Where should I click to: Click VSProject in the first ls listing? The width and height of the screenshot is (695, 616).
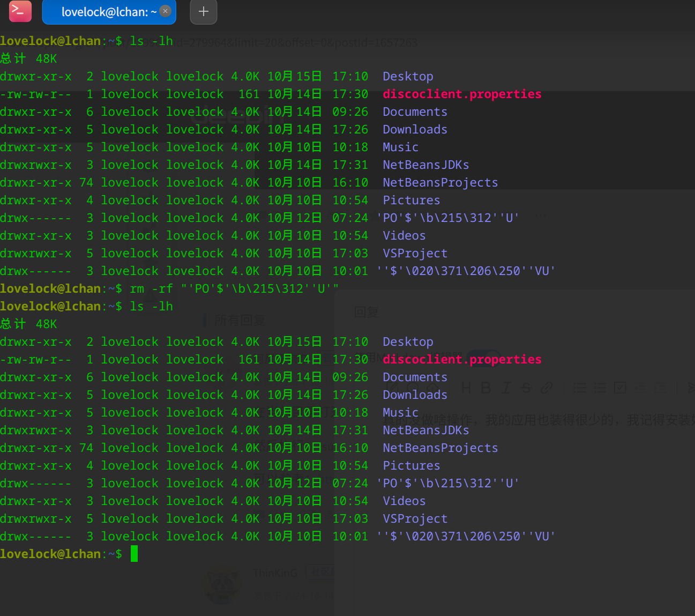(415, 253)
